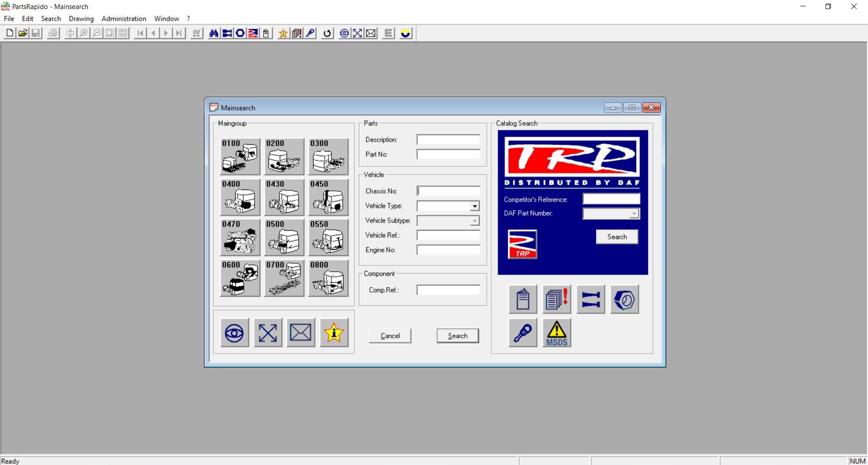This screenshot has height=465, width=868.
Task: Click the Chassis No input field
Action: click(448, 191)
